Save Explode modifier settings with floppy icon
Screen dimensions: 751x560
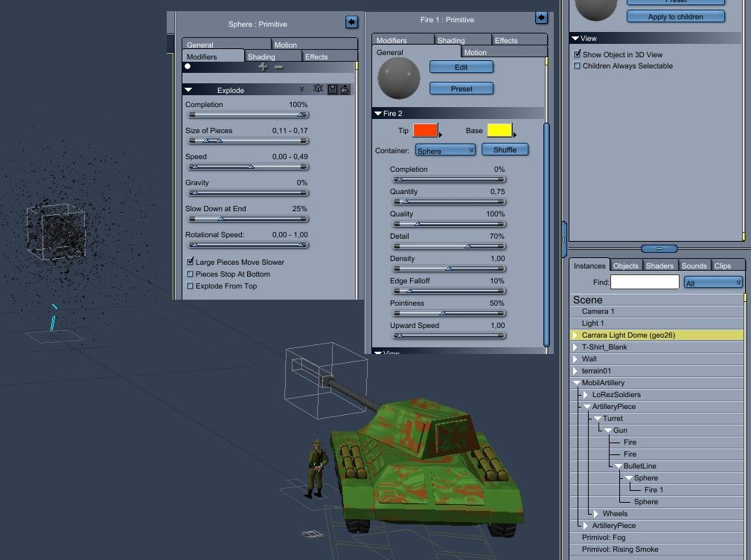(x=332, y=89)
